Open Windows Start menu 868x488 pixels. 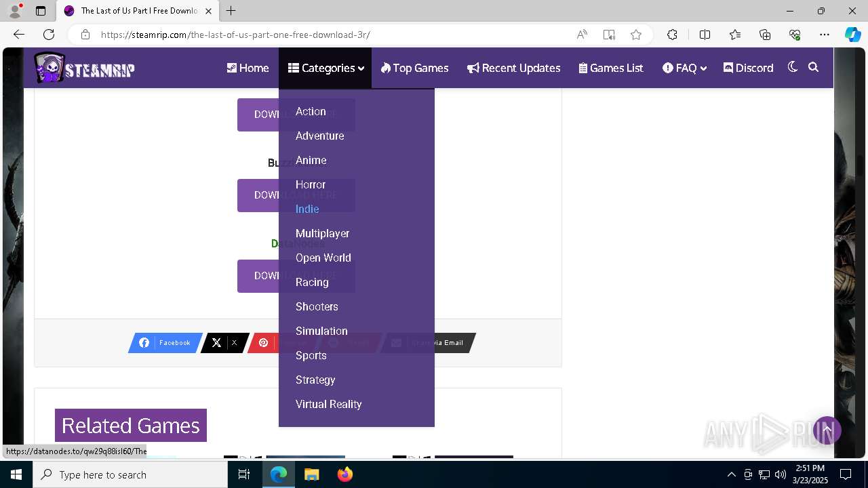point(16,474)
